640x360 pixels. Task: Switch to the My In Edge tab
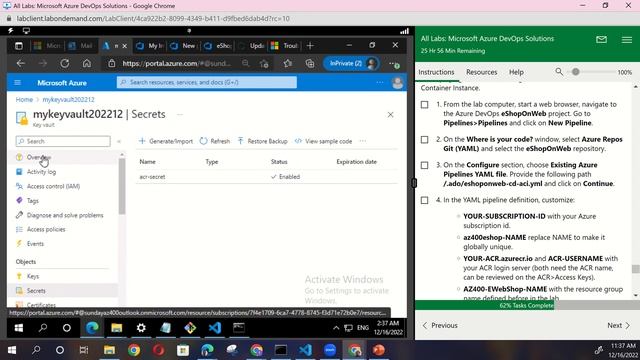(151, 46)
